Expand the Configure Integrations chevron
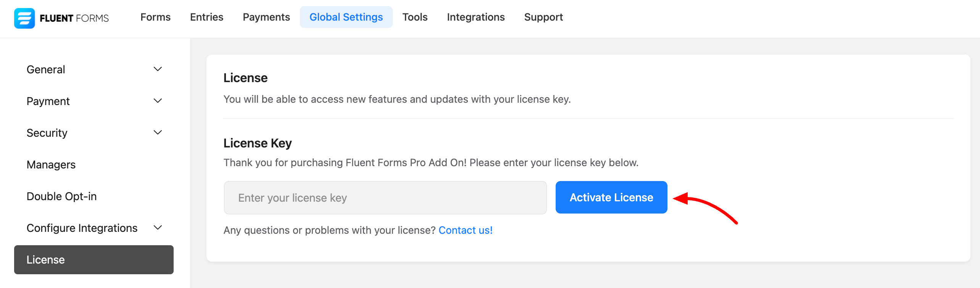The height and width of the screenshot is (288, 980). tap(158, 228)
